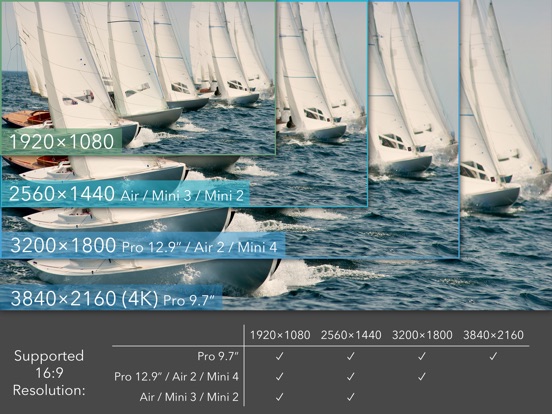Click the 2560×1440 Air / Mini 3 / Mini 2 banner

point(126,194)
